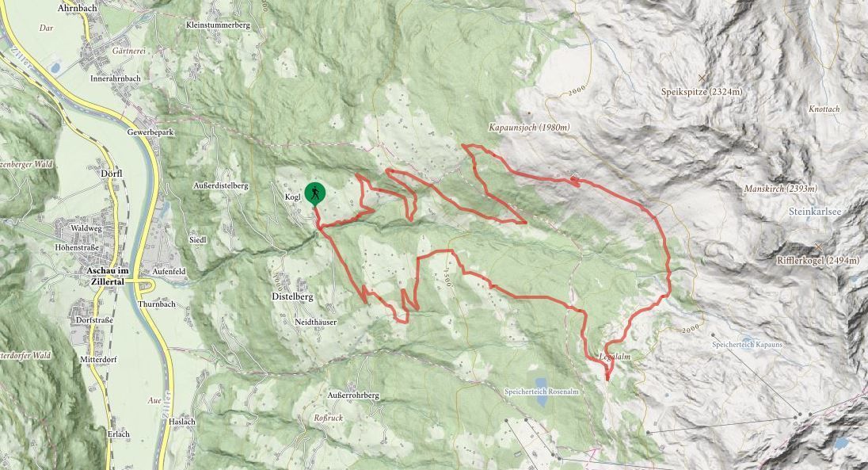The image size is (868, 470).
Task: Click the Außerrohrberg village label
Action: [x=353, y=395]
